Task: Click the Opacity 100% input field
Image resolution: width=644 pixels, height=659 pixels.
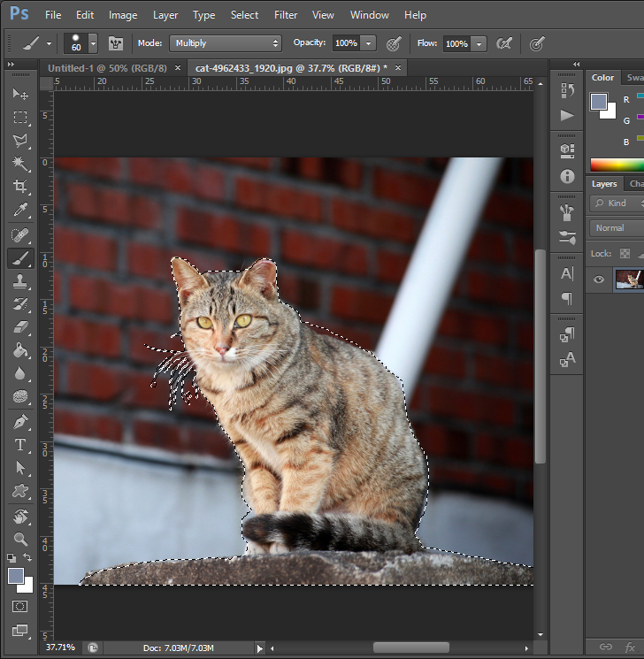Action: coord(346,43)
